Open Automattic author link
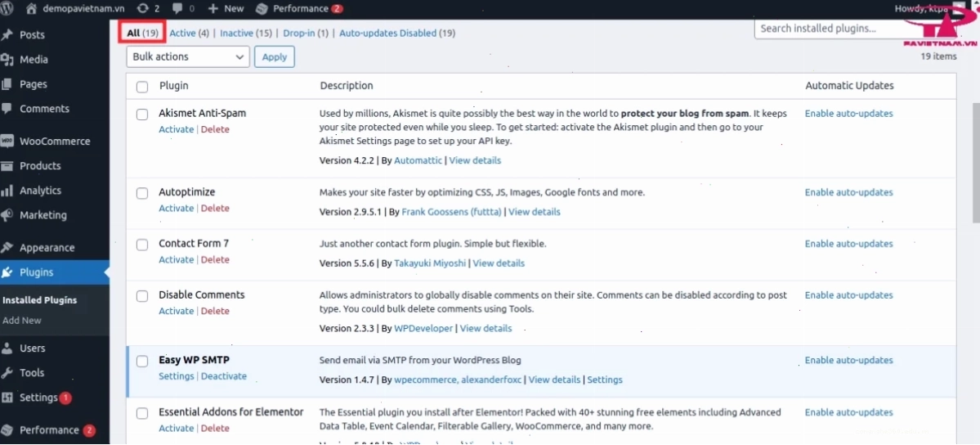The width and height of the screenshot is (980, 445). [x=418, y=160]
